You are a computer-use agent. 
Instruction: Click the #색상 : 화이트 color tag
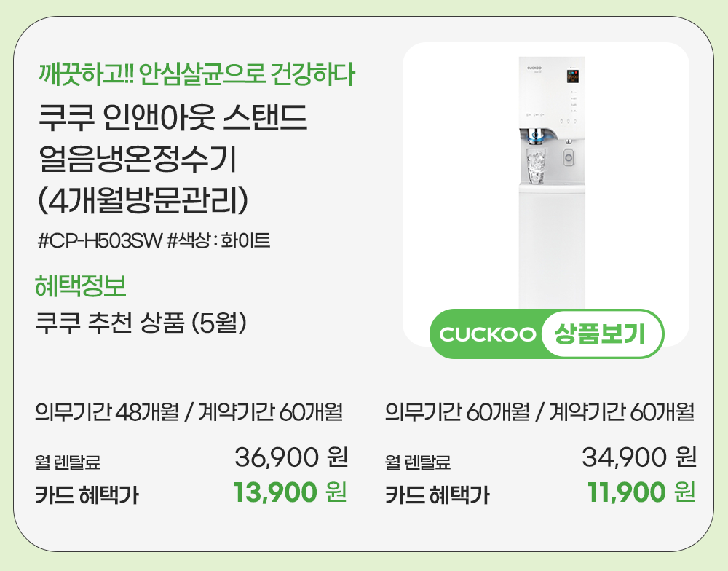pos(218,240)
